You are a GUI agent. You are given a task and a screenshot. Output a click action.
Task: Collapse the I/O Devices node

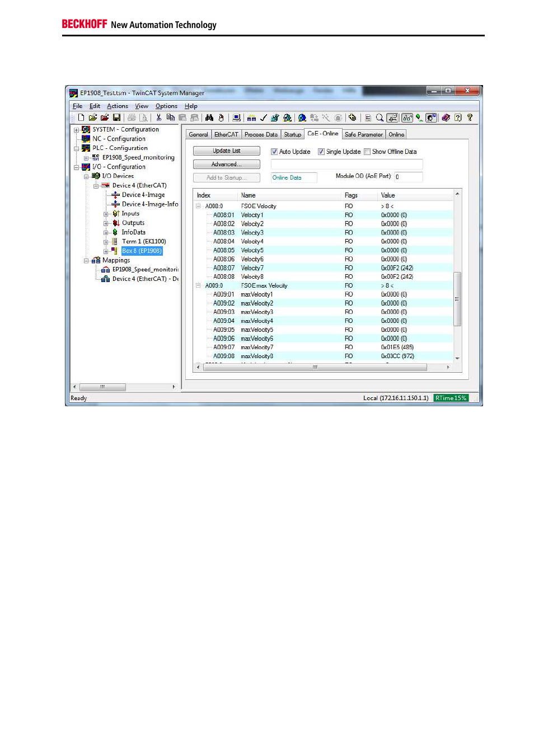[86, 176]
